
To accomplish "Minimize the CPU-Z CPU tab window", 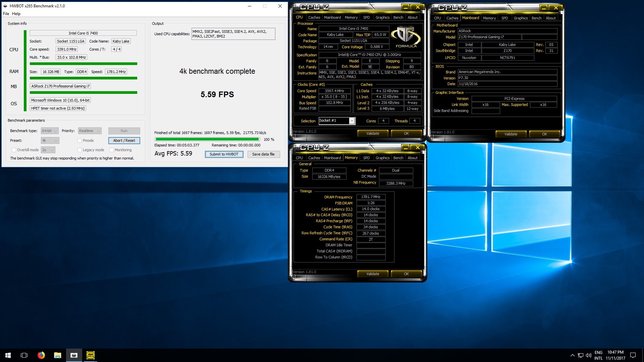I will (406, 7).
